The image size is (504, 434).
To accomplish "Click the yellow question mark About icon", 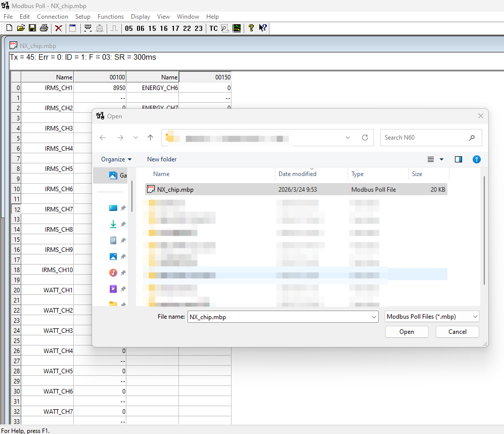I will [251, 28].
